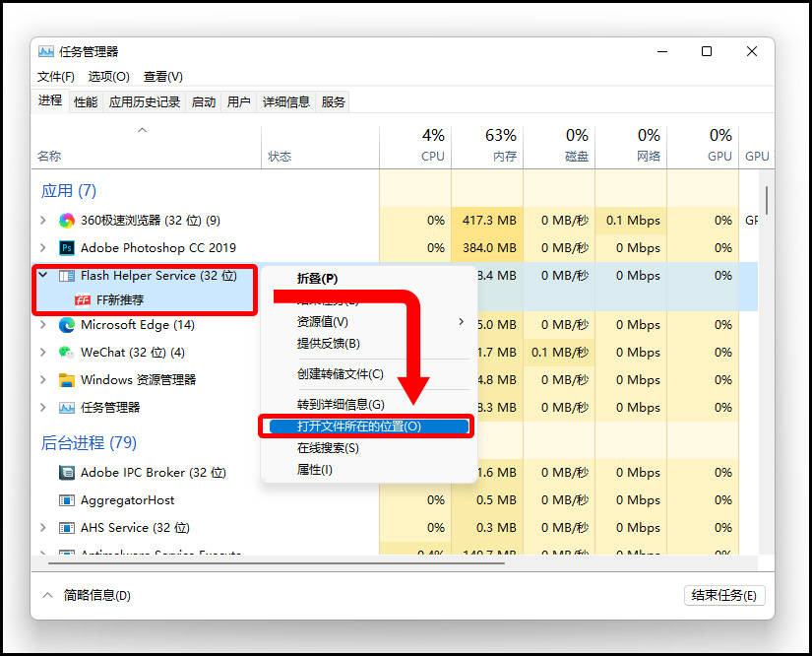
Task: Expand the WeChat process group
Action: pyautogui.click(x=43, y=353)
